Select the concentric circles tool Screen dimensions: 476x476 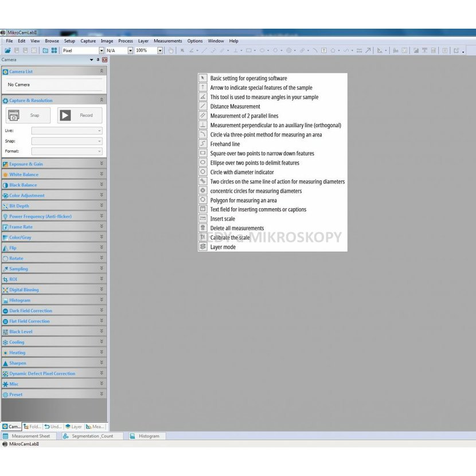tap(288, 50)
